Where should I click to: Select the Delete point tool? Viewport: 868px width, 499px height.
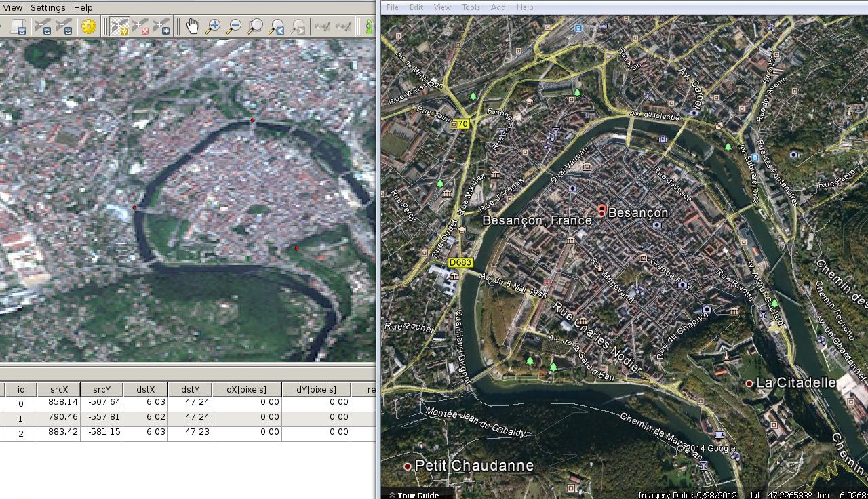(140, 27)
